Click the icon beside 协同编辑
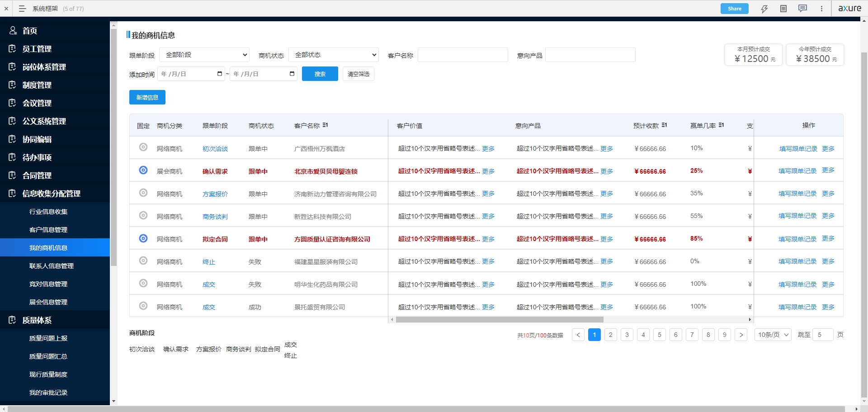Image resolution: width=868 pixels, height=412 pixels. pyautogui.click(x=13, y=139)
